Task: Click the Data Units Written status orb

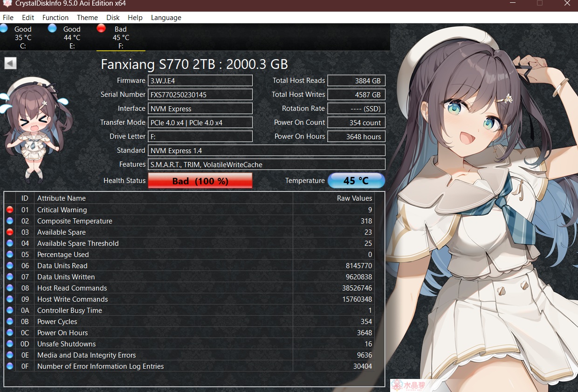Action: coord(10,277)
